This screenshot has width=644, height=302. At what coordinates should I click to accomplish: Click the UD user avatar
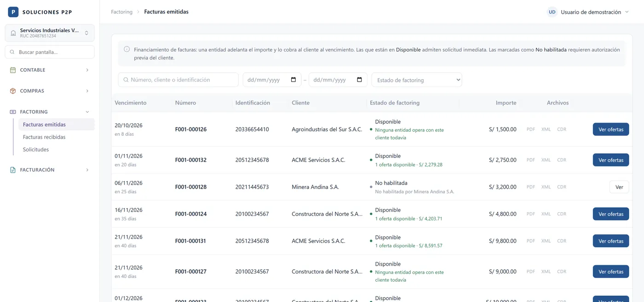point(552,12)
